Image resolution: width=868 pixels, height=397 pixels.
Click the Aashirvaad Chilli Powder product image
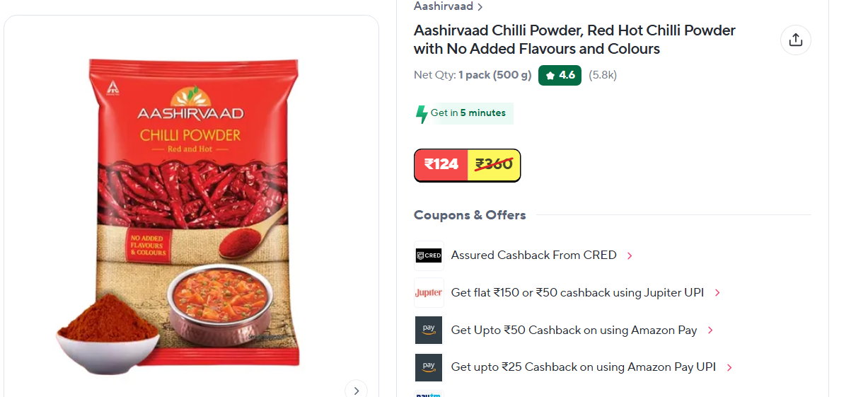[191, 212]
